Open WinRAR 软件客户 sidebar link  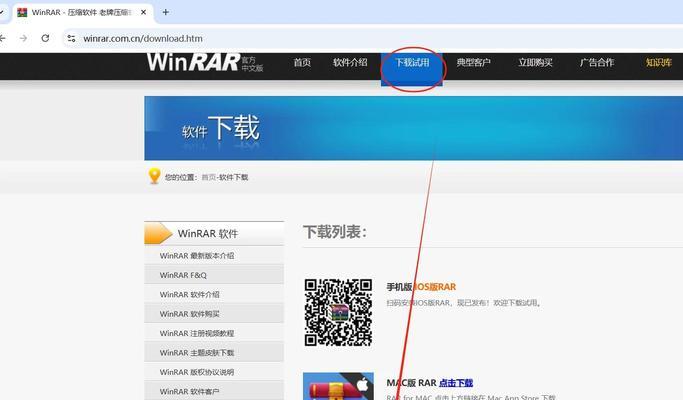189,392
